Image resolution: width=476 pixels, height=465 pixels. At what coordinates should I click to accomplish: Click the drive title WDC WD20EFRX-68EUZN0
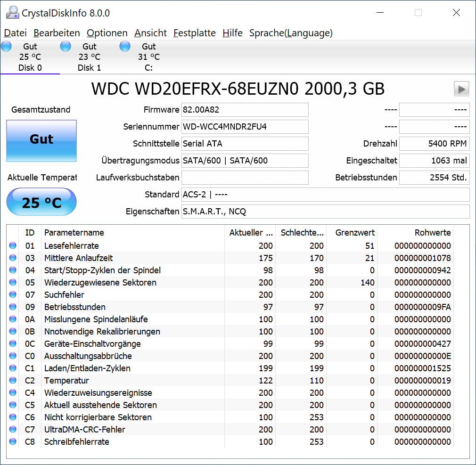tap(195, 89)
